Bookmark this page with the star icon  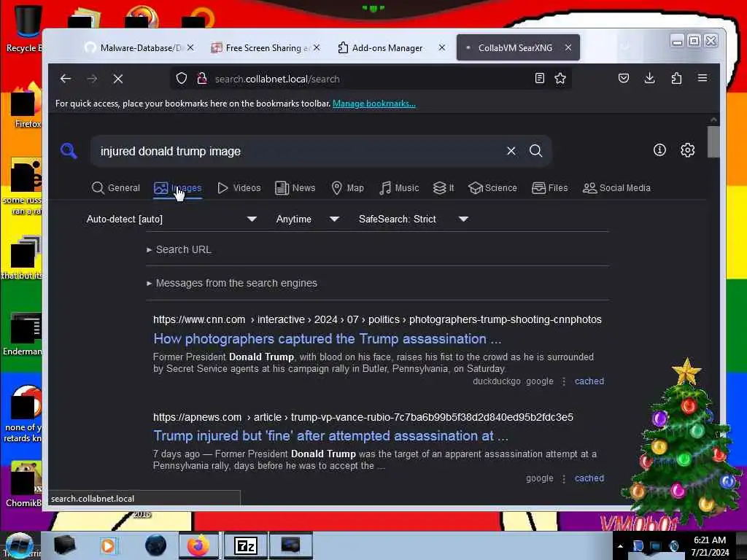point(560,78)
